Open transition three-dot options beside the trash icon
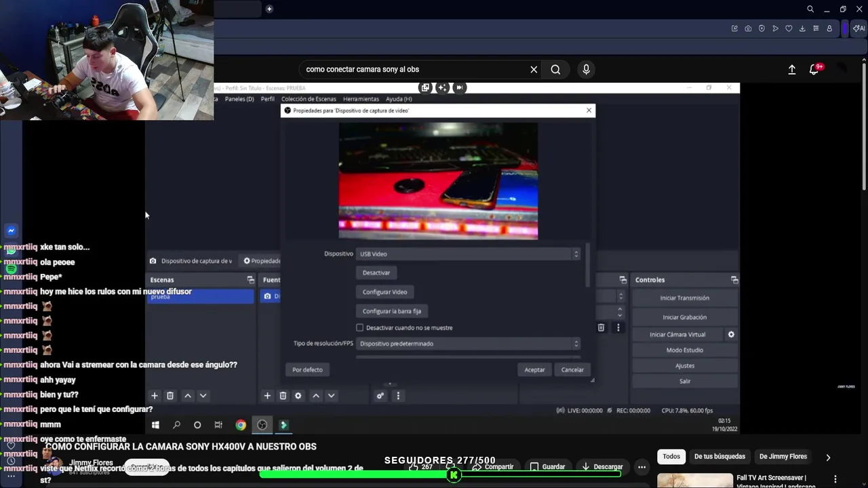The image size is (868, 488). coord(618,327)
